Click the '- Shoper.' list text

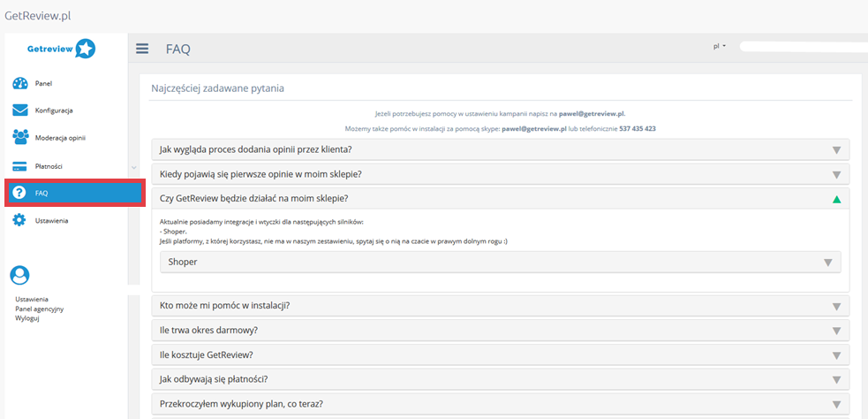click(x=174, y=232)
